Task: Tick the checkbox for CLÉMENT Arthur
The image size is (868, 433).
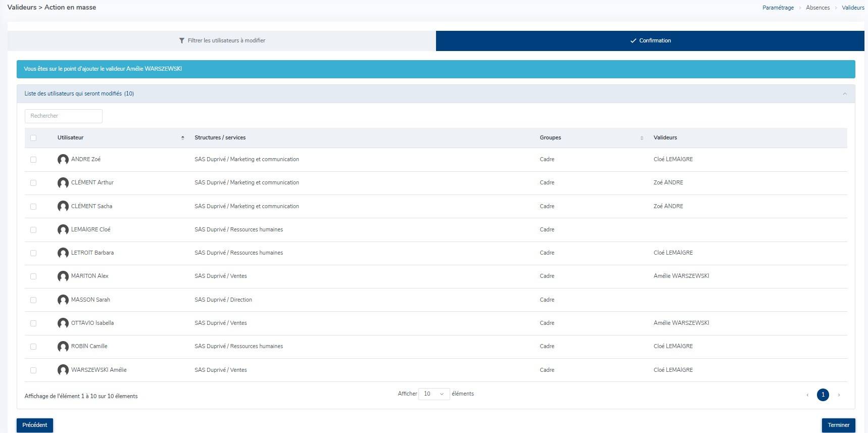Action: [x=33, y=183]
